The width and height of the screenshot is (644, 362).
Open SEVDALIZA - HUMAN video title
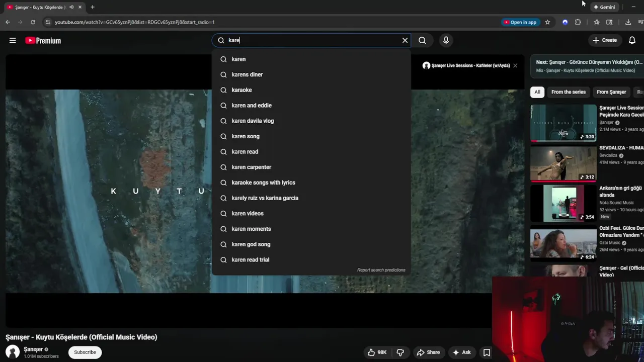(621, 148)
